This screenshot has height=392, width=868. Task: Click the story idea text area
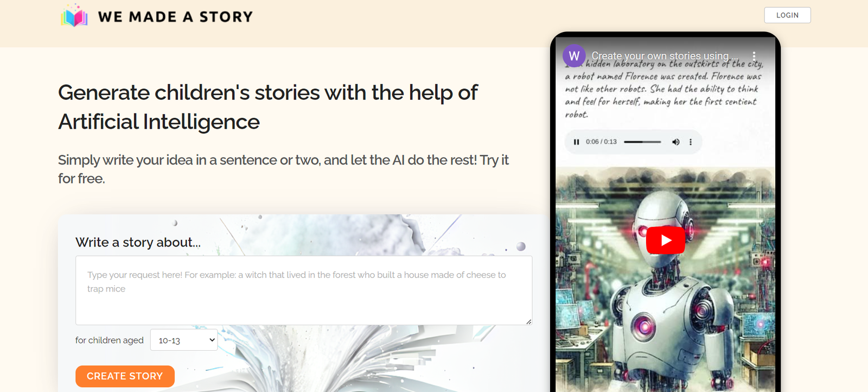tap(304, 290)
